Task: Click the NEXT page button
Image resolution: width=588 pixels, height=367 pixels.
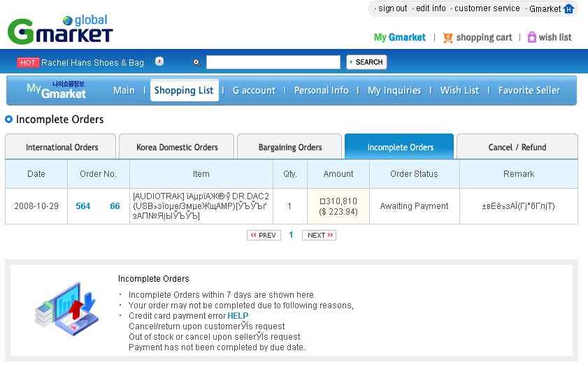Action: (x=319, y=236)
